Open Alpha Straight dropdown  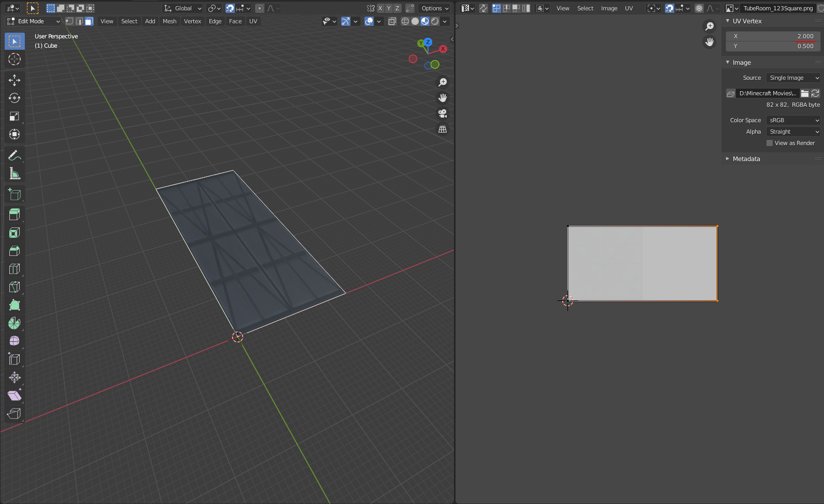pyautogui.click(x=793, y=132)
